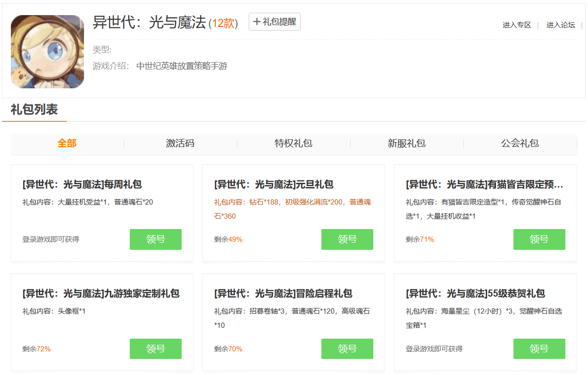The image size is (588, 375).
Task: Switch to the 激活码 tab
Action: [180, 144]
